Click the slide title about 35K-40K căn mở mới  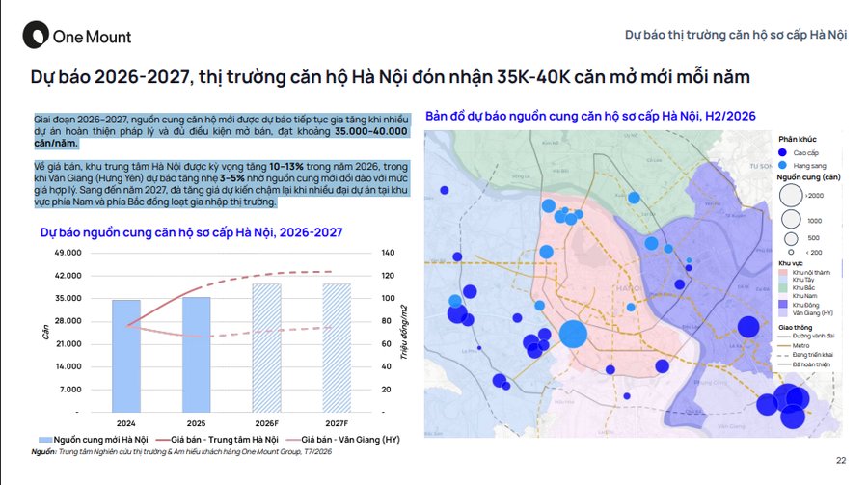coord(391,76)
